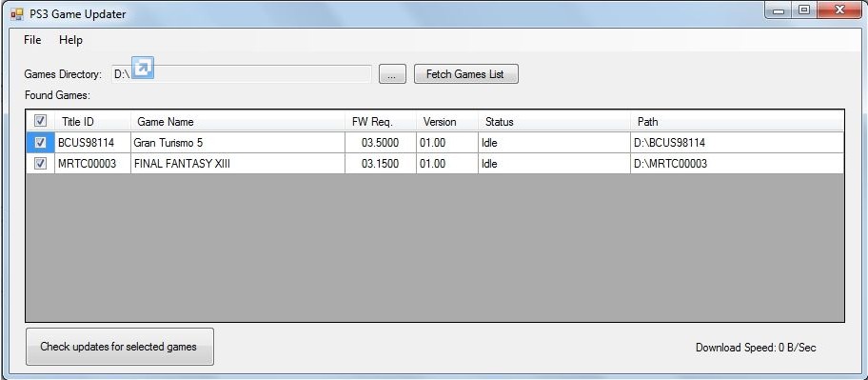
Task: Uncheck the Gran Turismo 5 checkbox
Action: point(40,142)
